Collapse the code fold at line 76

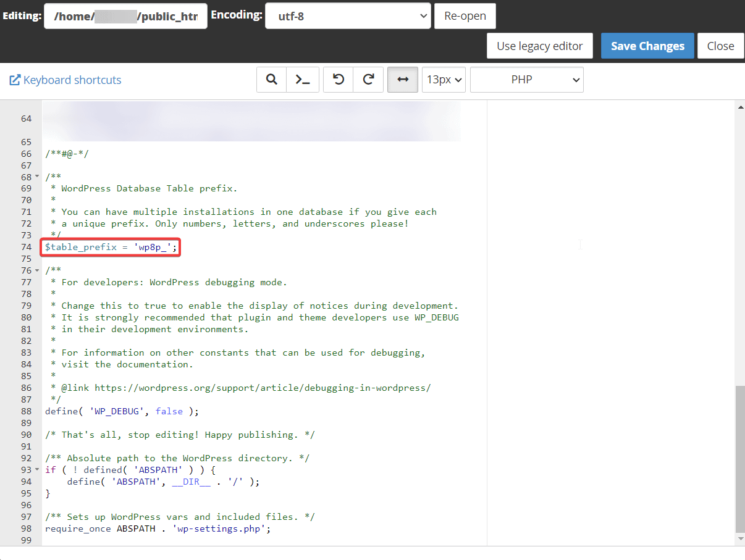click(37, 270)
